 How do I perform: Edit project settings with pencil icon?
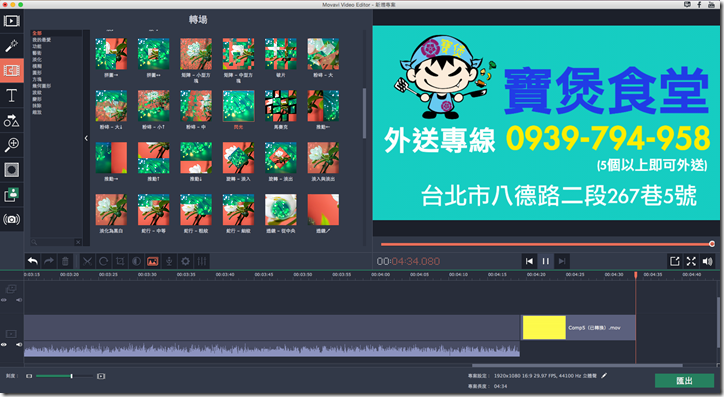click(x=604, y=376)
